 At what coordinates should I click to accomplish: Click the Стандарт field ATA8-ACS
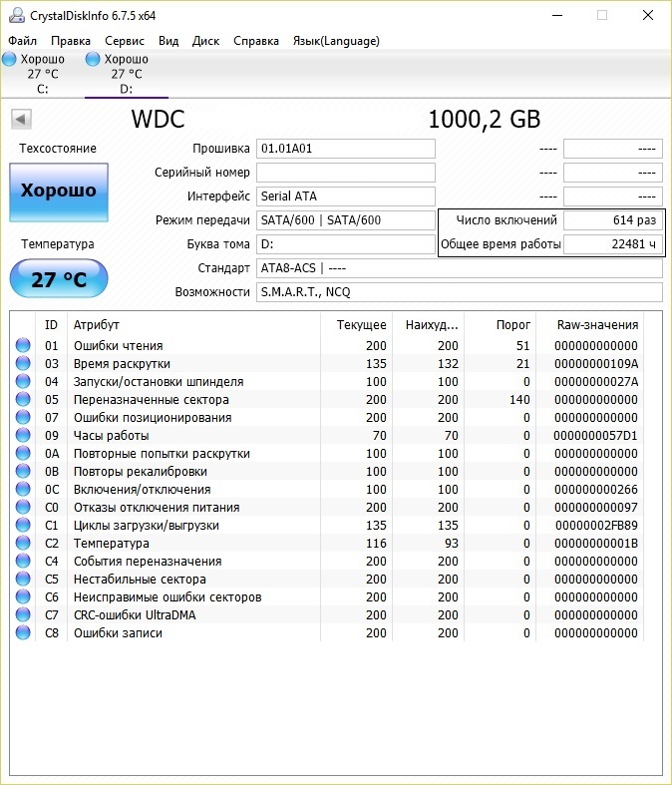pyautogui.click(x=460, y=268)
